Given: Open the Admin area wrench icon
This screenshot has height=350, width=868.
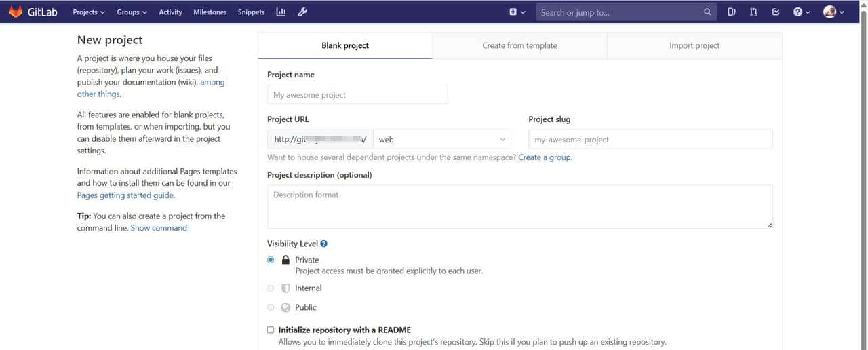Looking at the screenshot, I should click(302, 12).
